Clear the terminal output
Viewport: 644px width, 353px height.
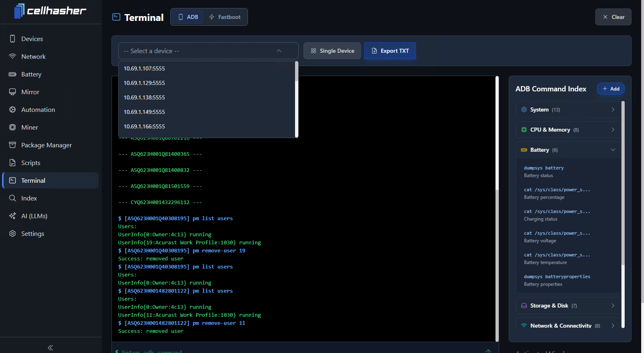coord(613,17)
